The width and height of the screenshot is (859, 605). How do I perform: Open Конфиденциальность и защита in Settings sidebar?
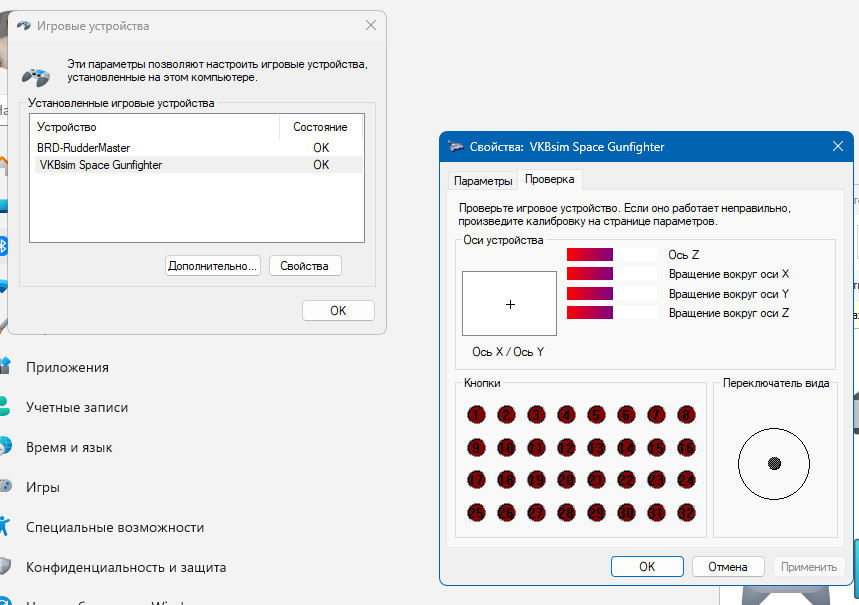pyautogui.click(x=126, y=567)
